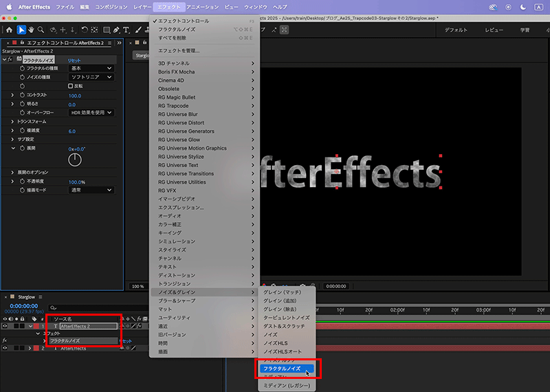Toggle lock box for AfterEffects 2 layer
The width and height of the screenshot is (550, 392).
pos(22,326)
